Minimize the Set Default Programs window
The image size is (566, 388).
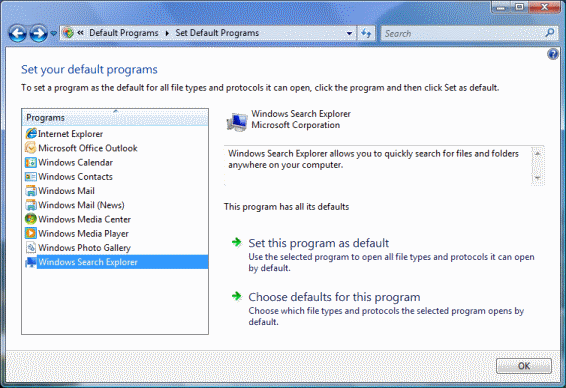501,7
